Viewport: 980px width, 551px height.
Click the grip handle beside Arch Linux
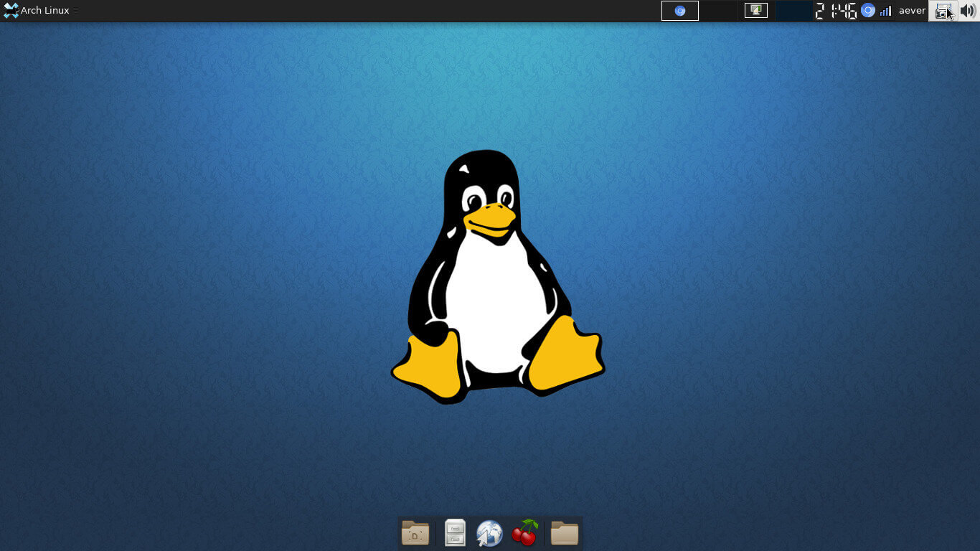[x=75, y=11]
